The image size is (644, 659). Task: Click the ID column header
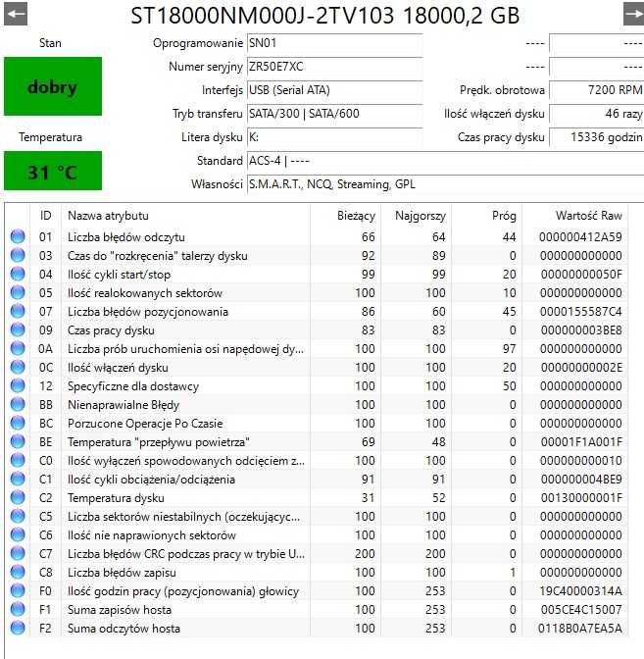pos(46,216)
